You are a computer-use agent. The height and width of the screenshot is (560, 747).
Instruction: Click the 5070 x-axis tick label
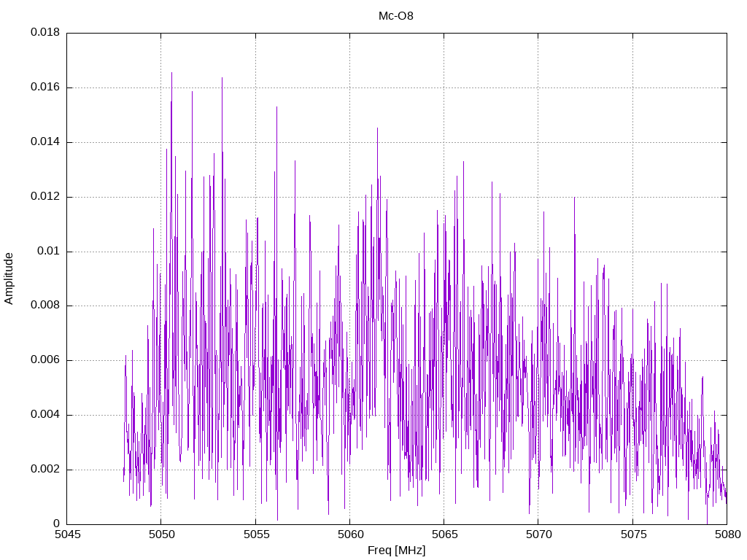click(x=538, y=534)
